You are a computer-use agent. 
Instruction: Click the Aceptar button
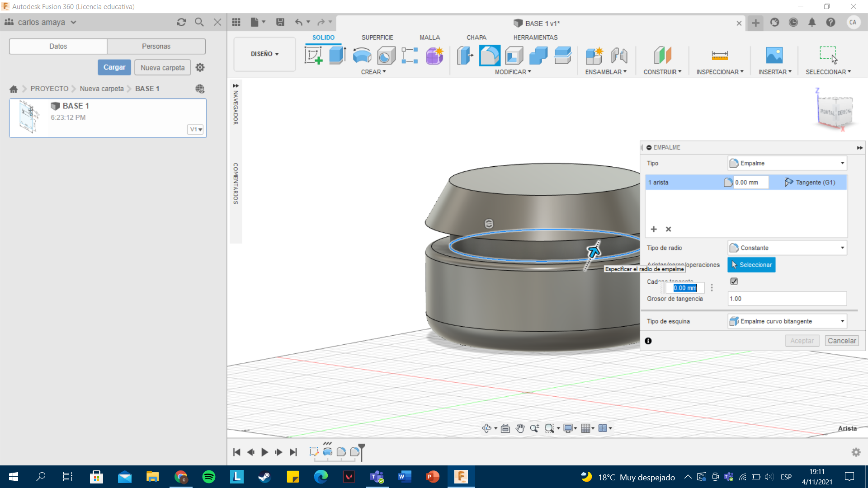click(802, 341)
